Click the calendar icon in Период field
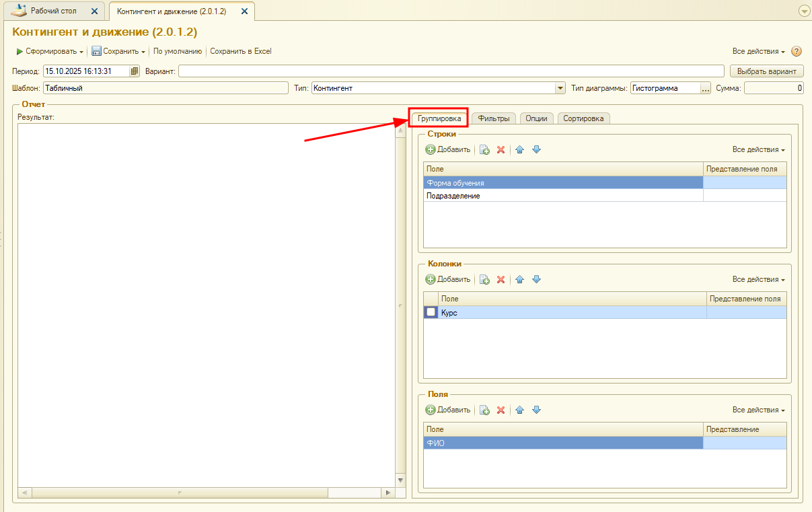The height and width of the screenshot is (512, 812). pos(135,71)
